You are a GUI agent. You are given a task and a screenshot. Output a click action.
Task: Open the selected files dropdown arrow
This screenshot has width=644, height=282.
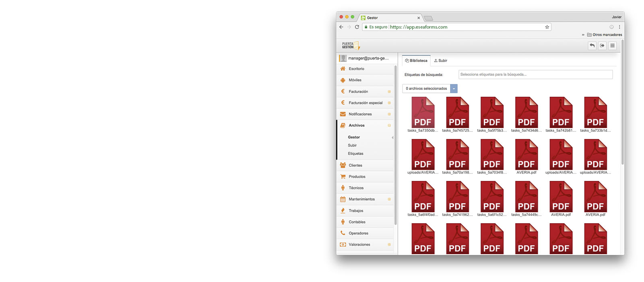454,89
